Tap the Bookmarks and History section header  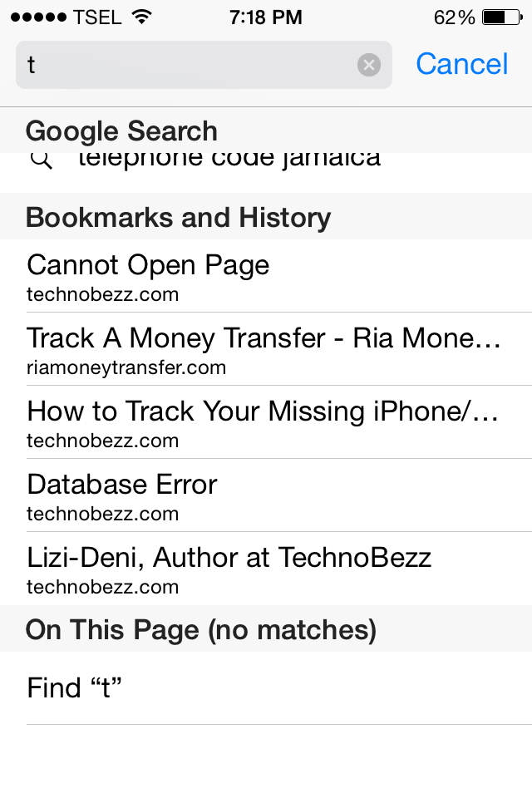point(179,217)
